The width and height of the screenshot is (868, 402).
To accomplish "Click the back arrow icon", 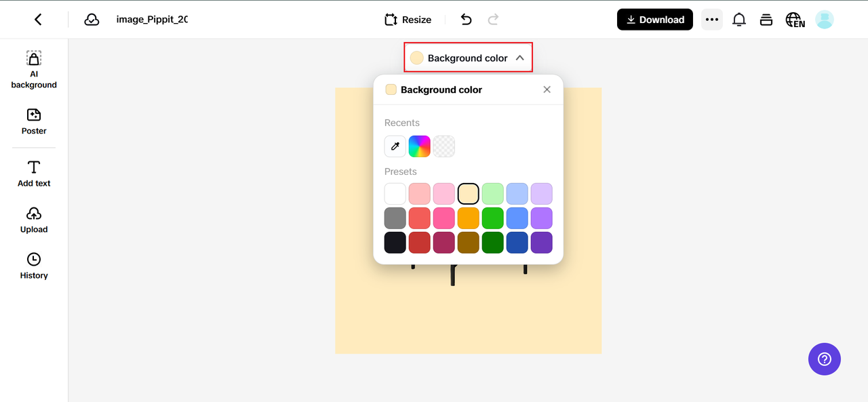I will coord(38,20).
